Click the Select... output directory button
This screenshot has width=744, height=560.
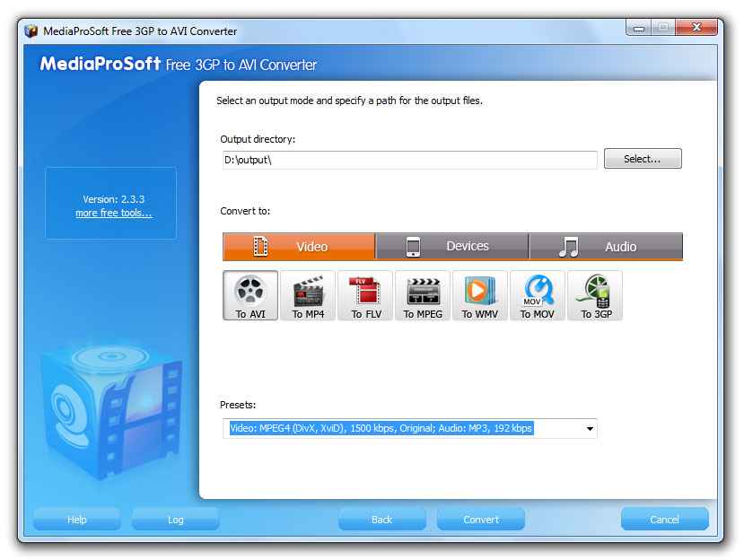[643, 159]
